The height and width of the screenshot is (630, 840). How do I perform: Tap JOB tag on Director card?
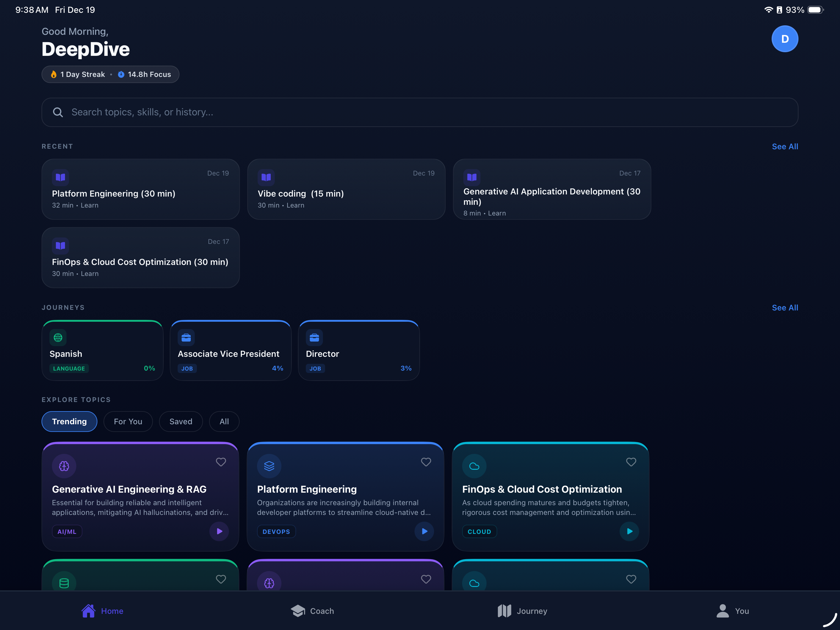point(315,368)
